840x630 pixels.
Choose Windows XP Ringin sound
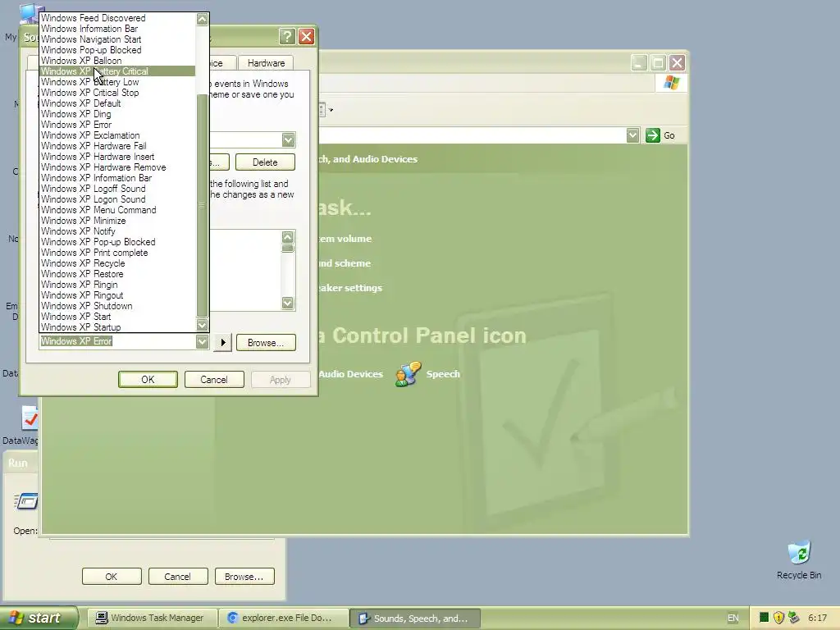pos(117,285)
